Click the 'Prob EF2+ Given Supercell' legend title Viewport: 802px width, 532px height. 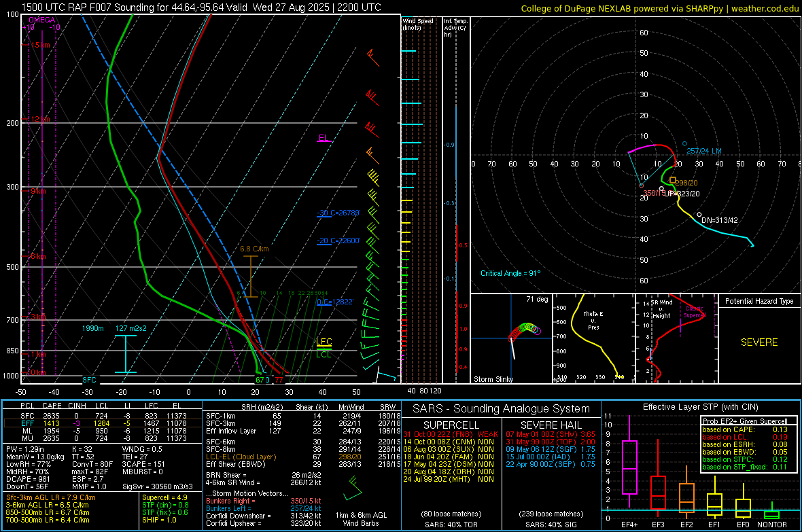[745, 421]
